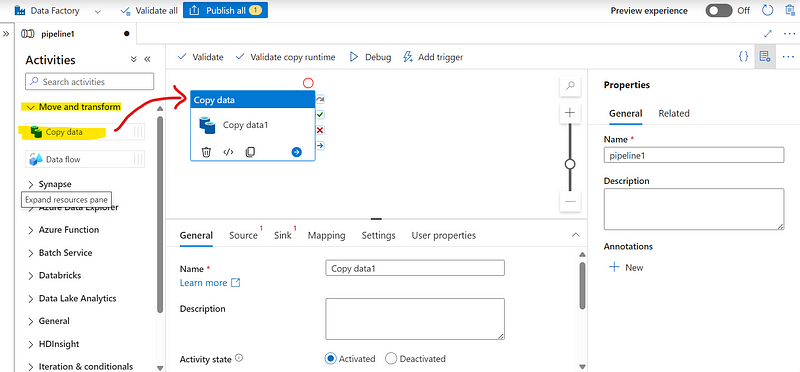Delete the Copy data1 activity via trash icon

(x=206, y=152)
